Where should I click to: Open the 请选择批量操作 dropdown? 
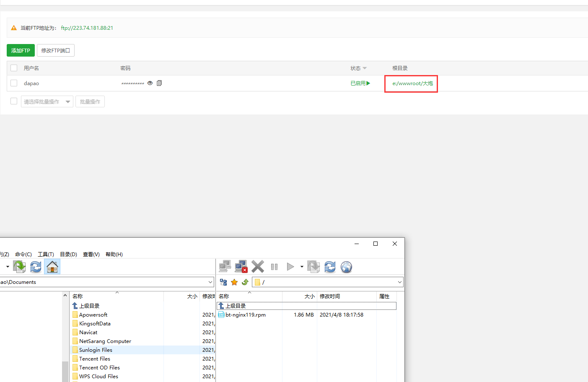coord(47,101)
